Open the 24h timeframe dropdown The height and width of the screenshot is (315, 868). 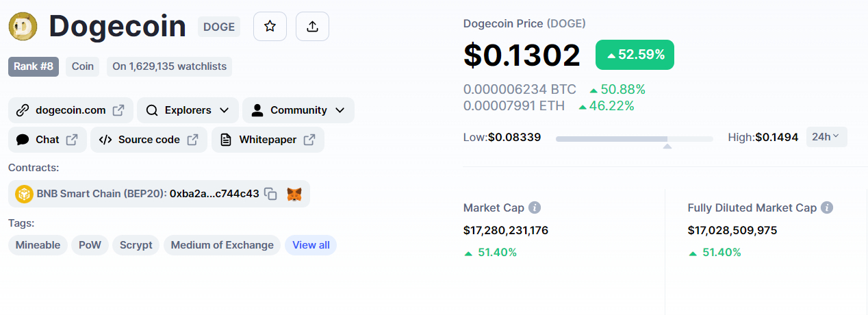826,137
